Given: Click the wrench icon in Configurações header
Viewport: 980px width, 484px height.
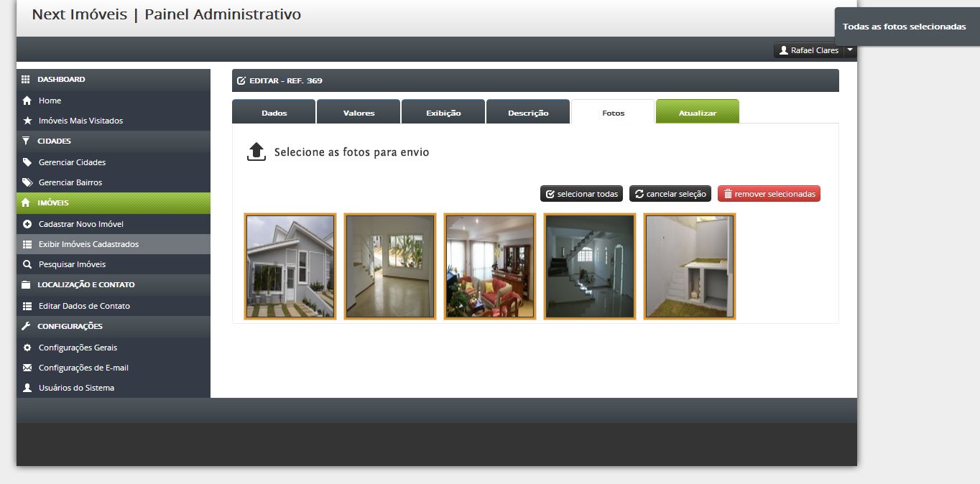Looking at the screenshot, I should click(x=26, y=326).
